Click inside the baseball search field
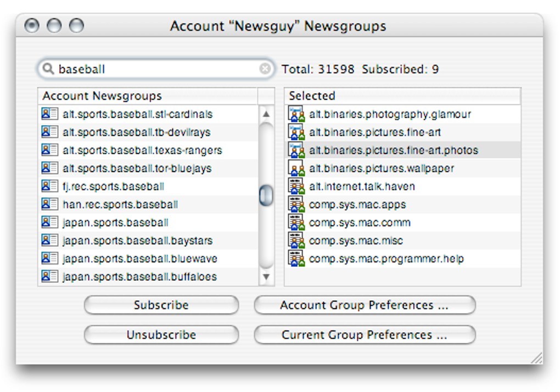Image resolution: width=560 pixels, height=392 pixels. tap(156, 69)
